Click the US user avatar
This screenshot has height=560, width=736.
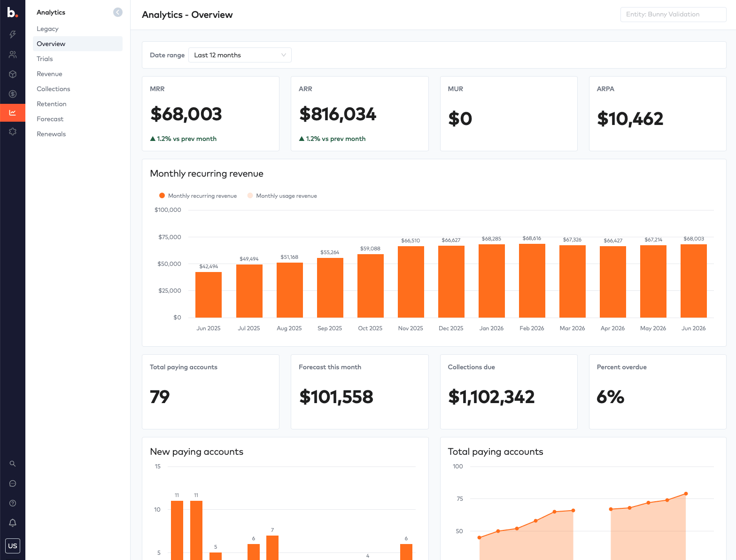(13, 546)
